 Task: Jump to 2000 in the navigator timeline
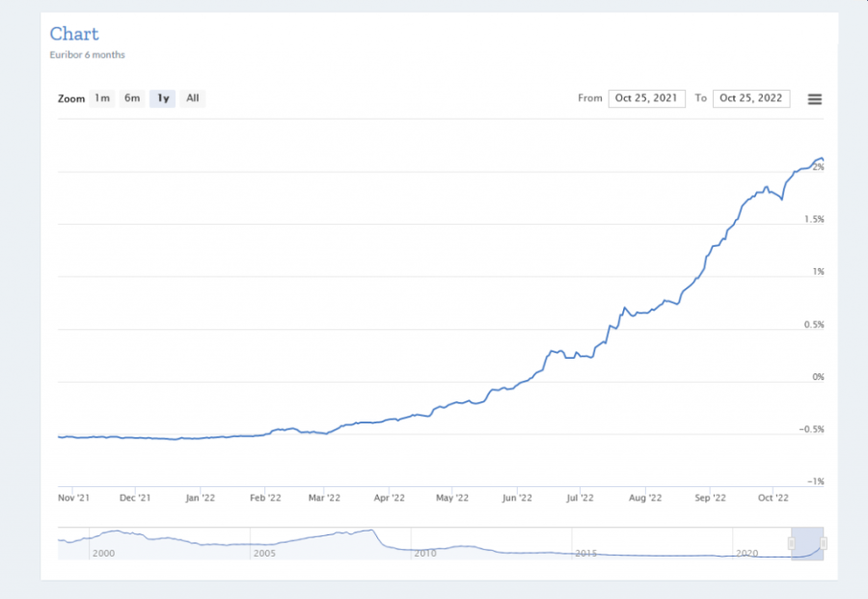click(x=102, y=554)
